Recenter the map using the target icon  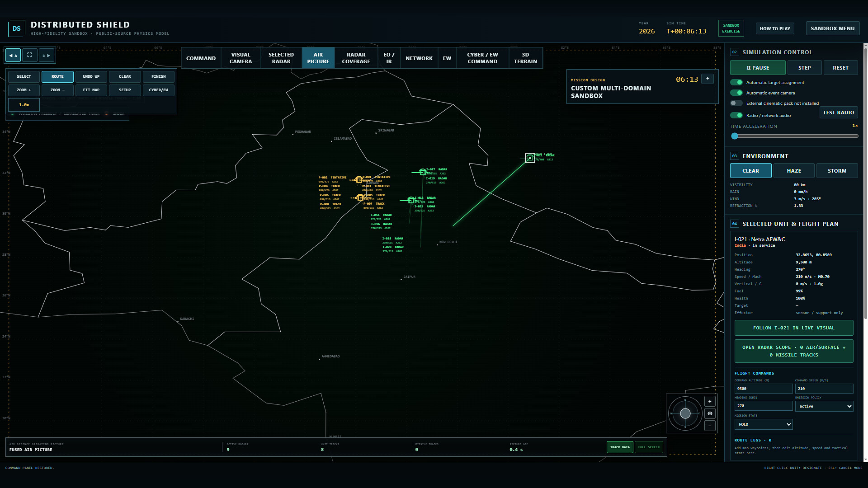pos(710,413)
